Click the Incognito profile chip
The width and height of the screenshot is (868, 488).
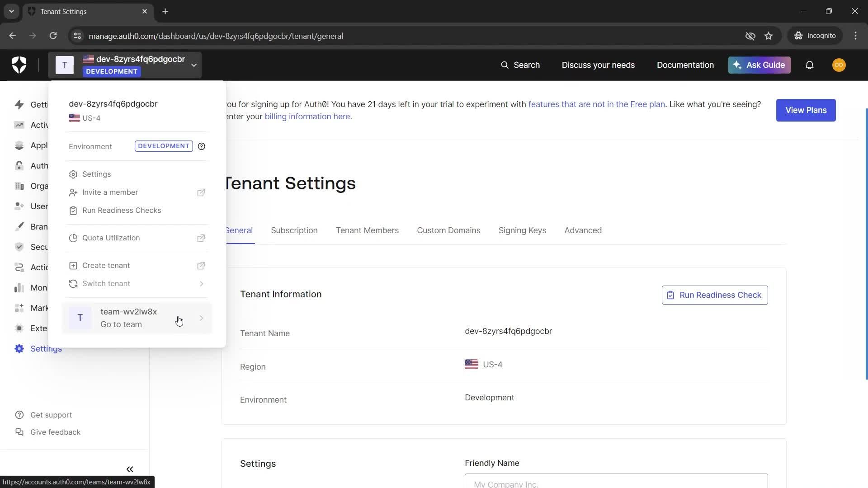point(816,36)
